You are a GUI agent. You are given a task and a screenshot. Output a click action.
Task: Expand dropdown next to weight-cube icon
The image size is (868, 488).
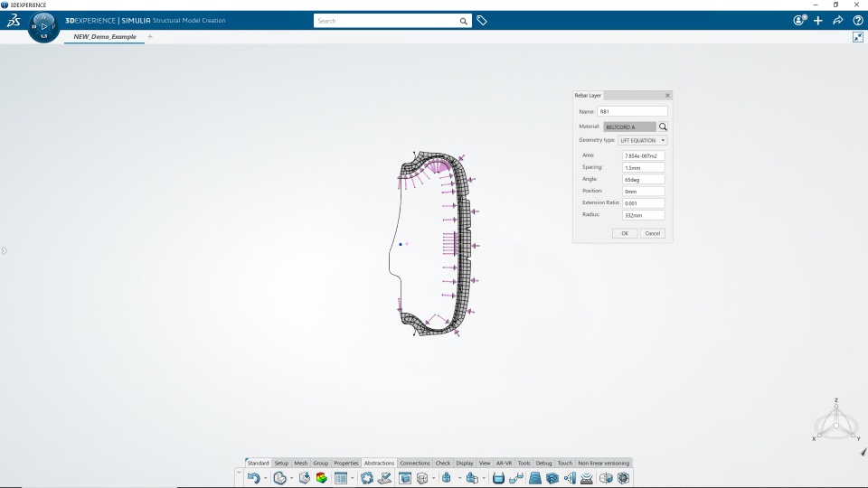pyautogui.click(x=484, y=478)
